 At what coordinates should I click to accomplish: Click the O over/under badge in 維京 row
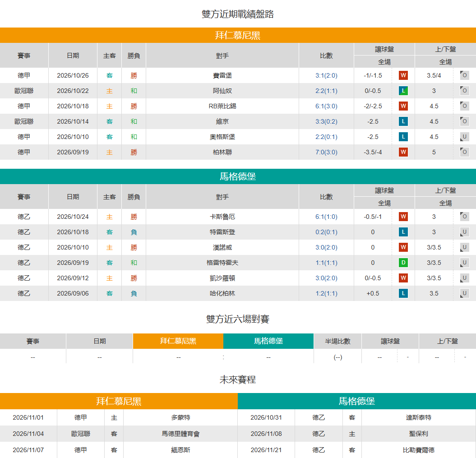pos(464,121)
